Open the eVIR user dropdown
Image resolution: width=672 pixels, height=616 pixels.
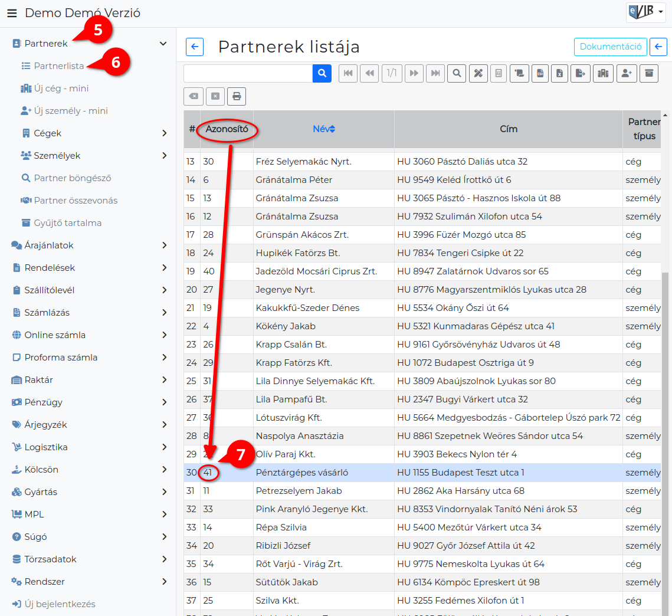(x=646, y=12)
